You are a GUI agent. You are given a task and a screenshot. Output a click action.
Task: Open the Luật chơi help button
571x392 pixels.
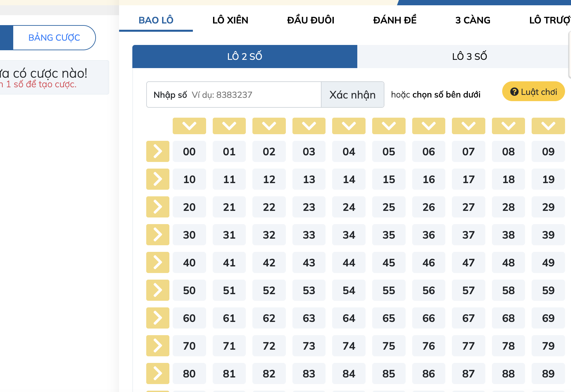[533, 92]
